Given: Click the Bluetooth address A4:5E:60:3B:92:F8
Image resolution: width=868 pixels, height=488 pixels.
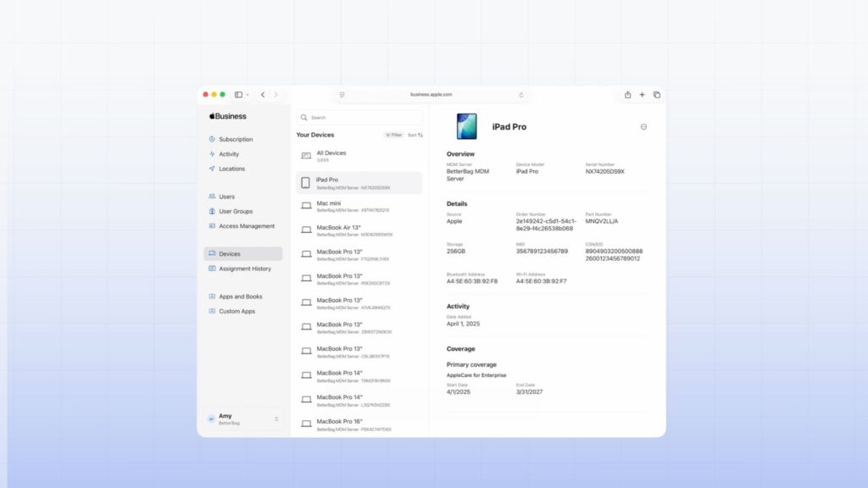Looking at the screenshot, I should click(x=472, y=281).
